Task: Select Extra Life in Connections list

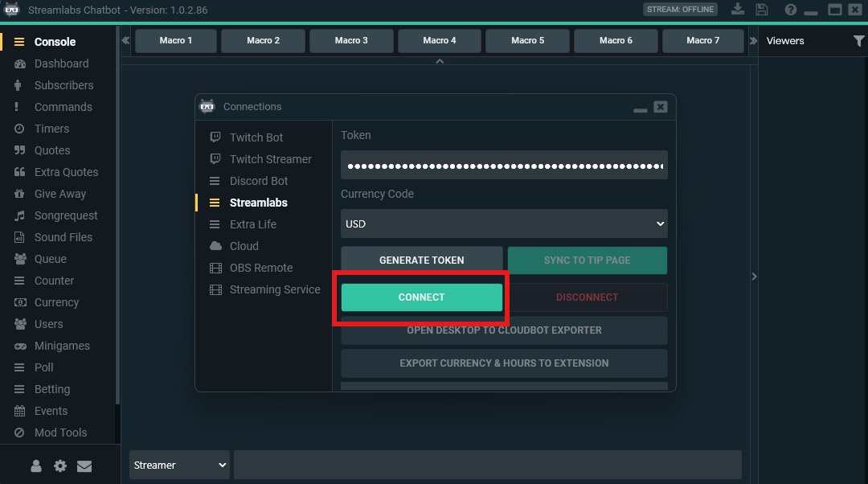Action: click(253, 224)
